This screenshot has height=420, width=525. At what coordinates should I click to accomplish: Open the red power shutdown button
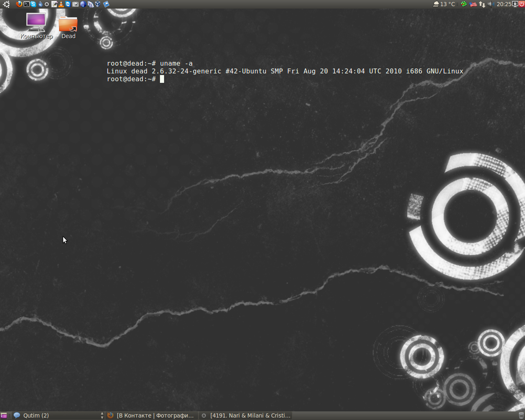[522, 4]
